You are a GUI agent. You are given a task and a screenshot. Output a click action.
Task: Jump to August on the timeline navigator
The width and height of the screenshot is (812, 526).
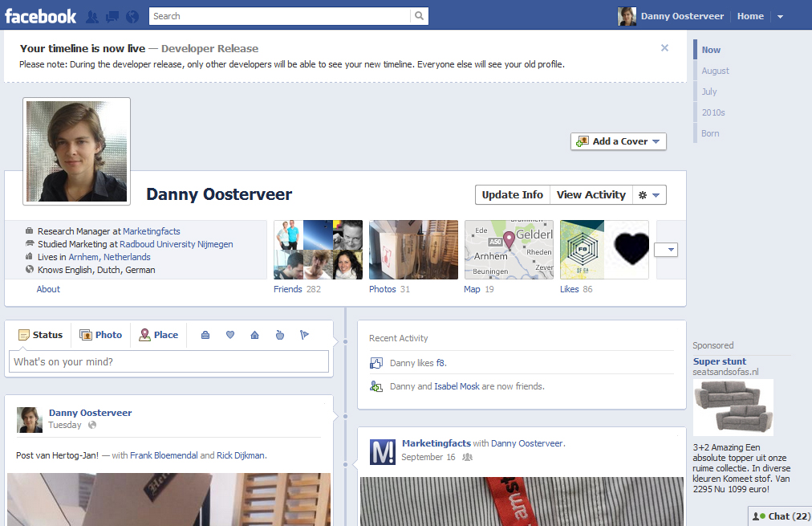[x=715, y=71]
